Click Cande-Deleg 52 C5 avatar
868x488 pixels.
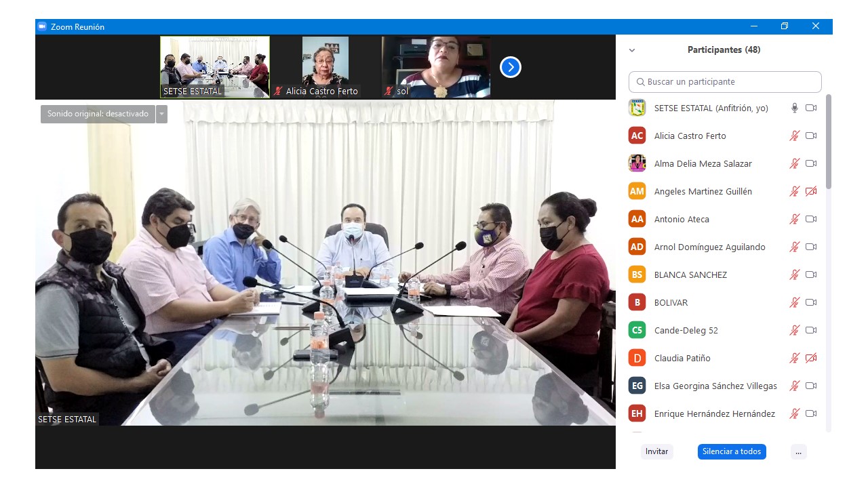click(x=637, y=330)
